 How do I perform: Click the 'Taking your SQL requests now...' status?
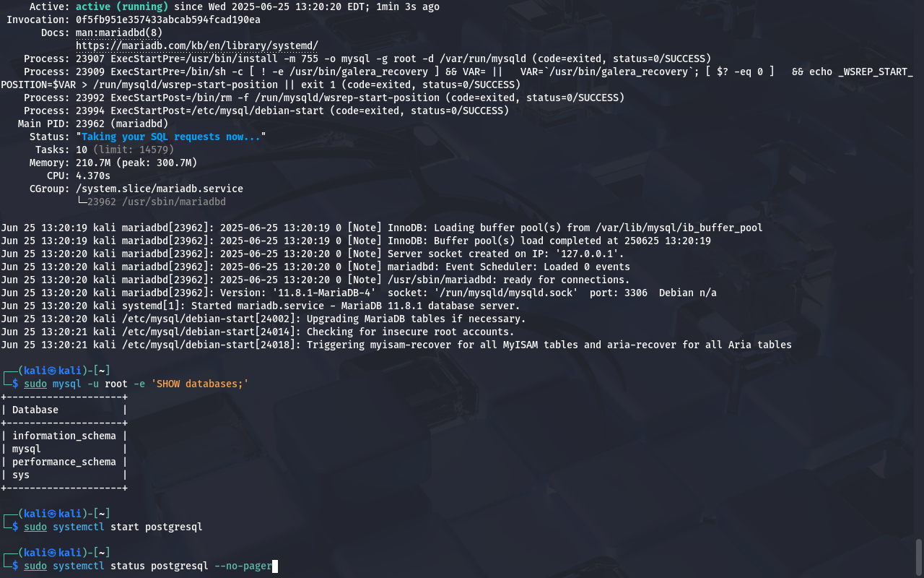point(171,137)
